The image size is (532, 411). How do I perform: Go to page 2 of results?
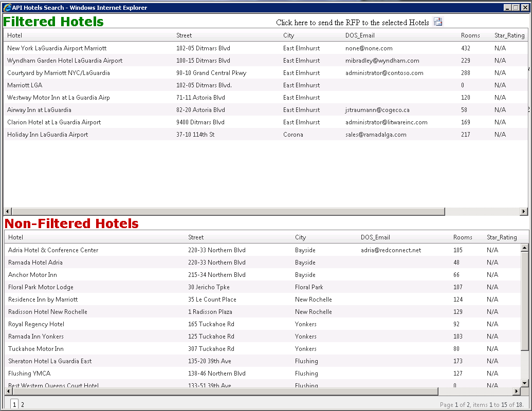[23, 404]
